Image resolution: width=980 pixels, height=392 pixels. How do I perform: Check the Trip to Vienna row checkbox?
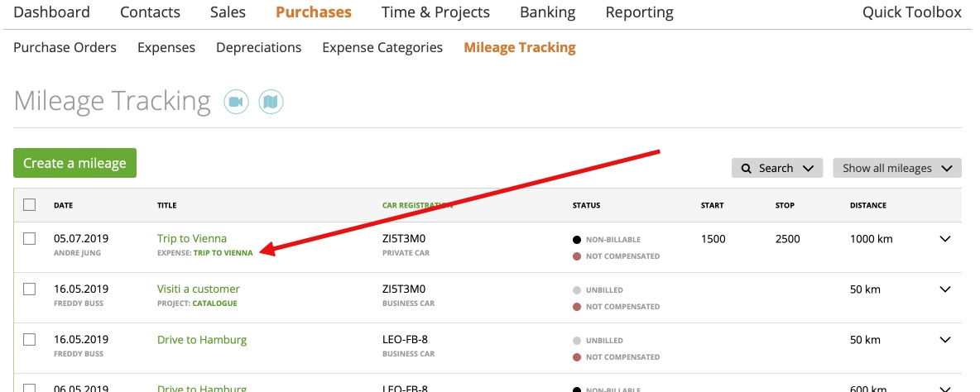[x=29, y=238]
